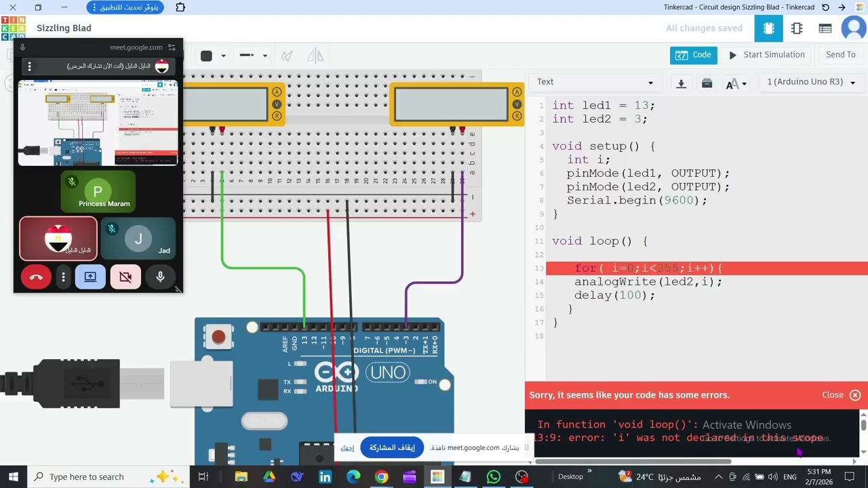Image resolution: width=868 pixels, height=488 pixels.
Task: Toggle the Meet microphone button
Action: (x=161, y=277)
